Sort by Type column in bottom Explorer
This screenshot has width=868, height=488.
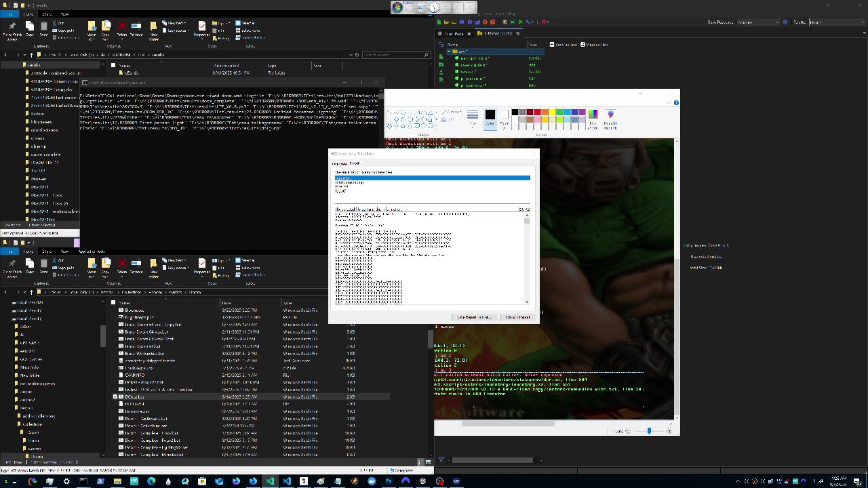[288, 302]
